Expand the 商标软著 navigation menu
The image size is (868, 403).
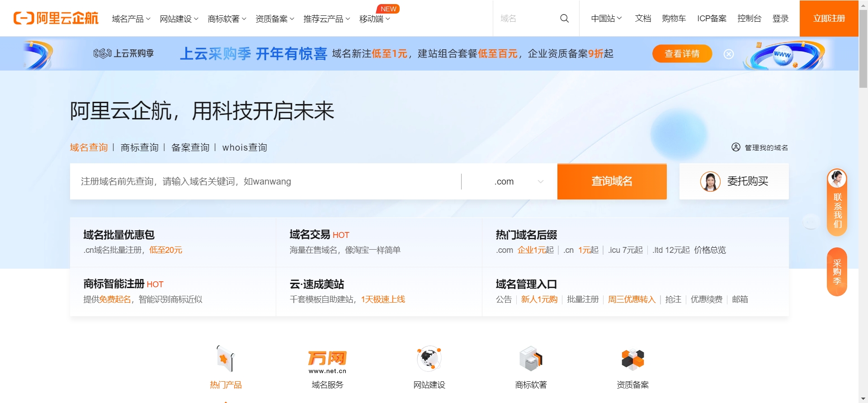click(227, 19)
